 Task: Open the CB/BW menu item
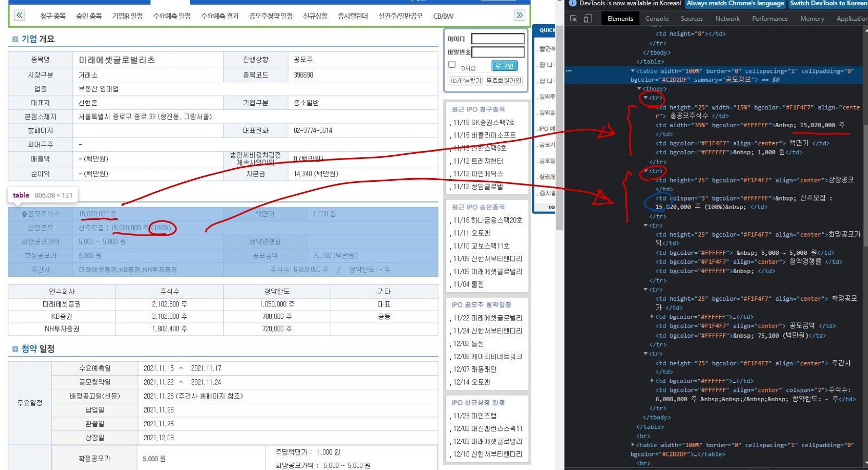443,16
